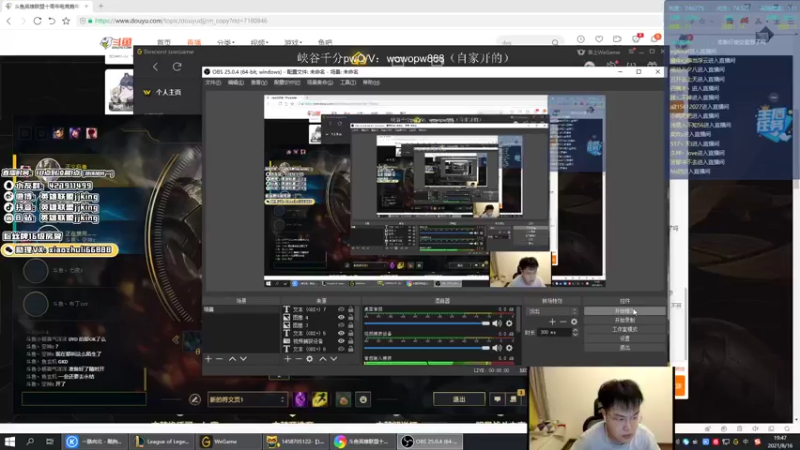
Task: Open chat bubble icon beside League quit button
Action: pyautogui.click(x=497, y=399)
